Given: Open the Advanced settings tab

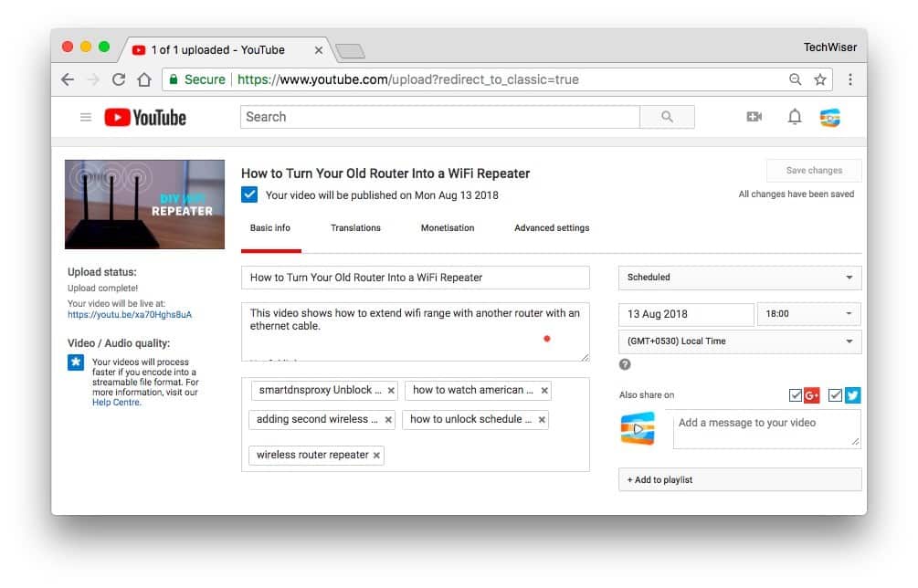Looking at the screenshot, I should point(552,227).
